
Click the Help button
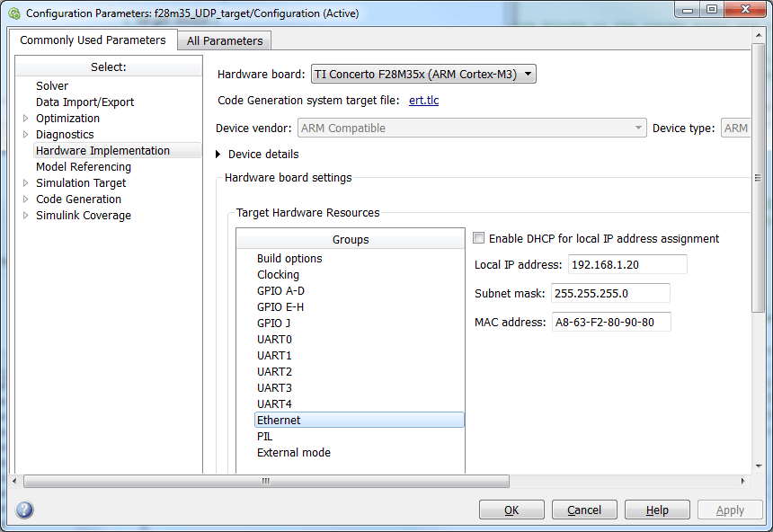click(x=657, y=510)
